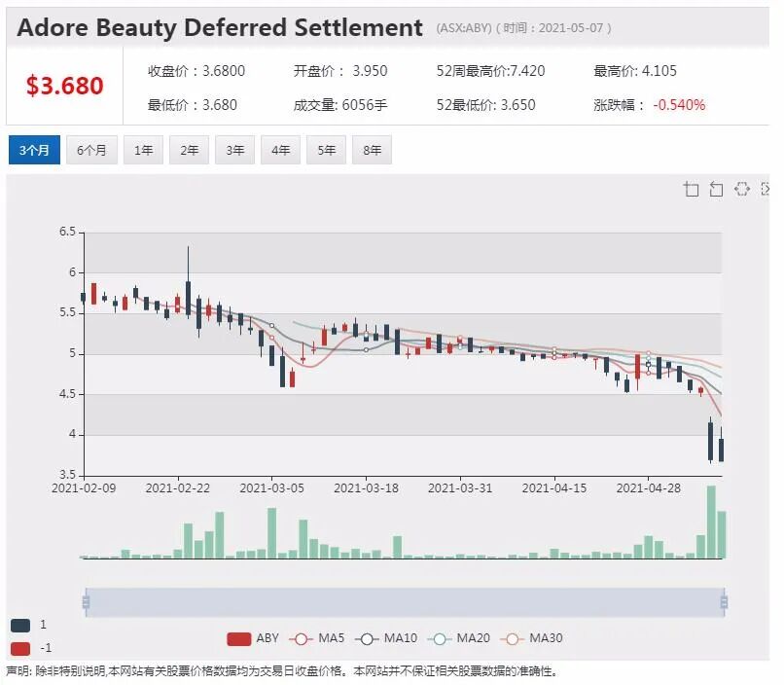
Task: Click the 成交量: 6056手 value
Action: click(x=340, y=105)
